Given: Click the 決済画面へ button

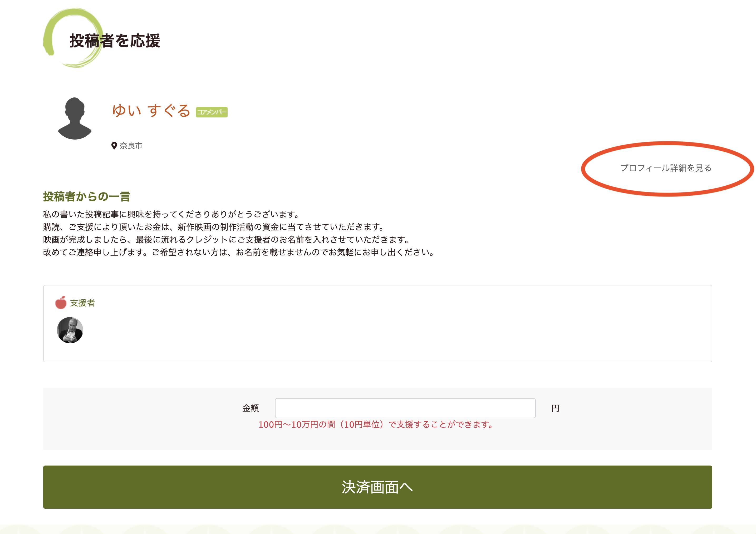Looking at the screenshot, I should point(377,487).
